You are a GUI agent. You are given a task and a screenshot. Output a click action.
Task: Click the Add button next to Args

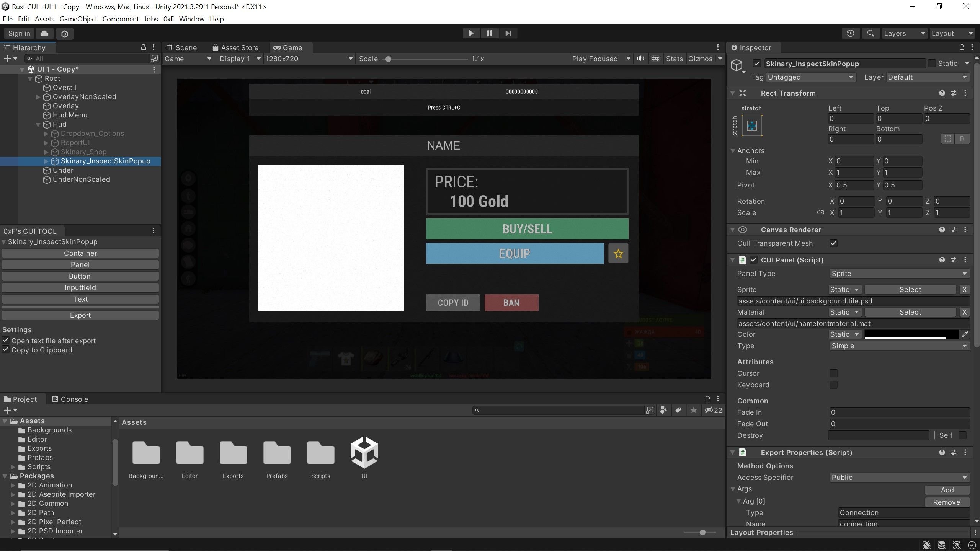(x=947, y=490)
